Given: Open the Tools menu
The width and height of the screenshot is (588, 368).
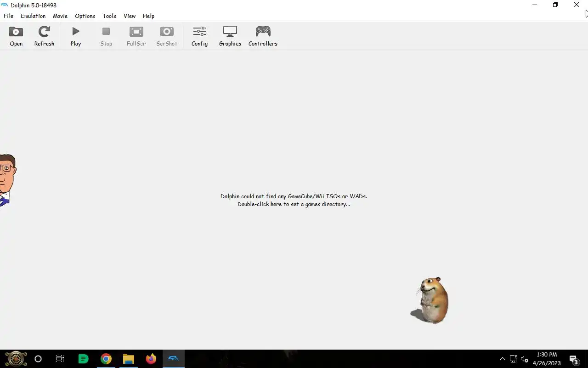Looking at the screenshot, I should point(109,16).
